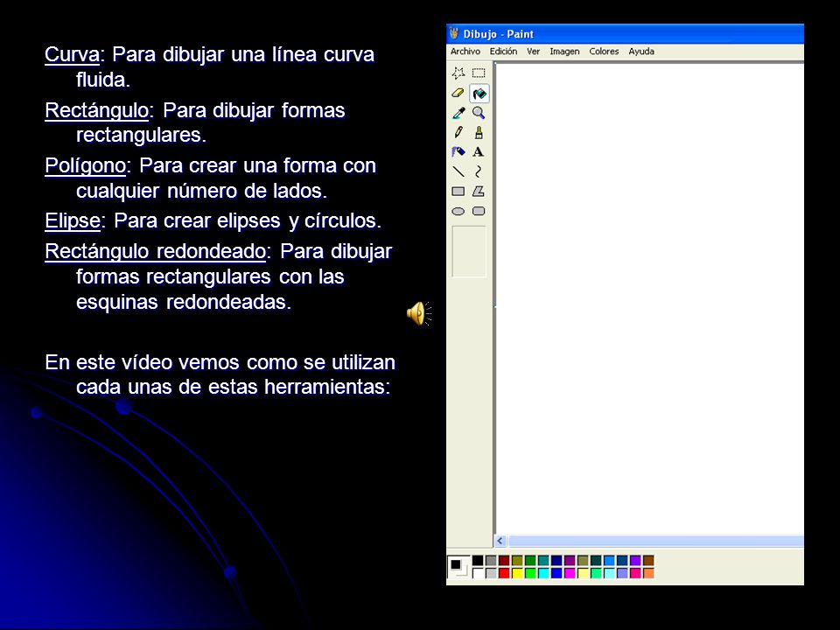Open the Edición menu
Viewport: 840px width, 630px height.
tap(504, 52)
